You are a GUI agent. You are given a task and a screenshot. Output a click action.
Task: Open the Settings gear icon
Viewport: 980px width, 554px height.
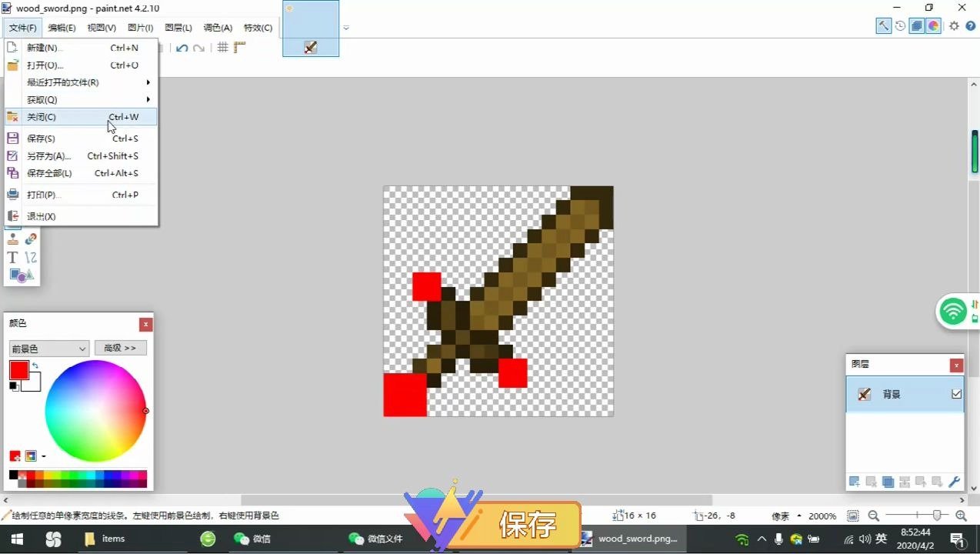tap(954, 25)
